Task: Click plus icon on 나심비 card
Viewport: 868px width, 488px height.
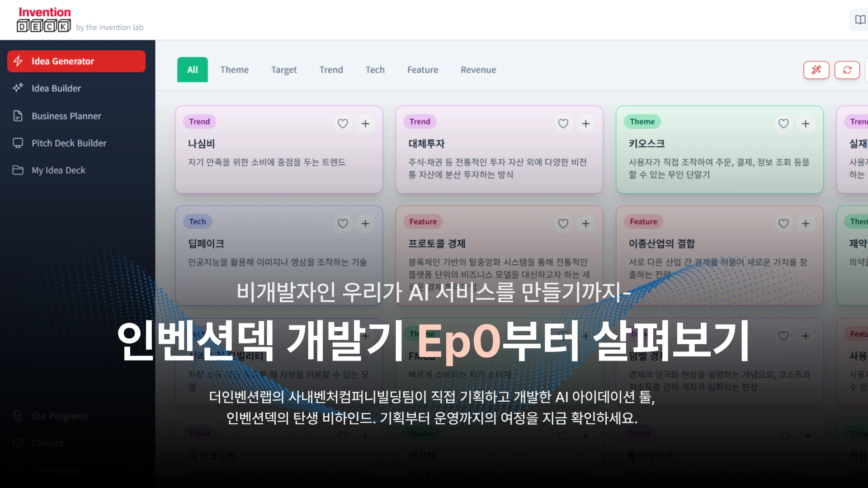Action: (365, 124)
